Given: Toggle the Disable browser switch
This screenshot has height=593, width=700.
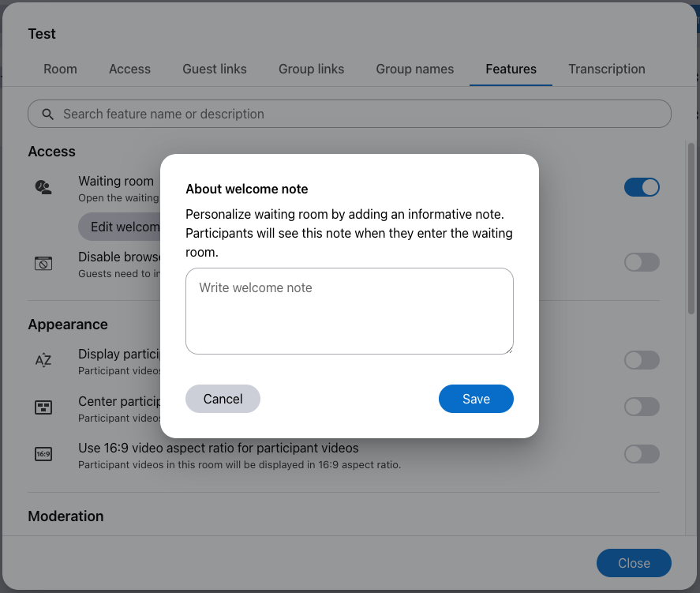Looking at the screenshot, I should (641, 262).
